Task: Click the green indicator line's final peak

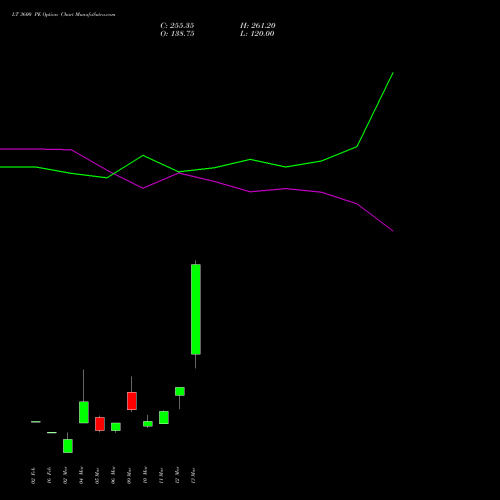Action: coord(393,73)
